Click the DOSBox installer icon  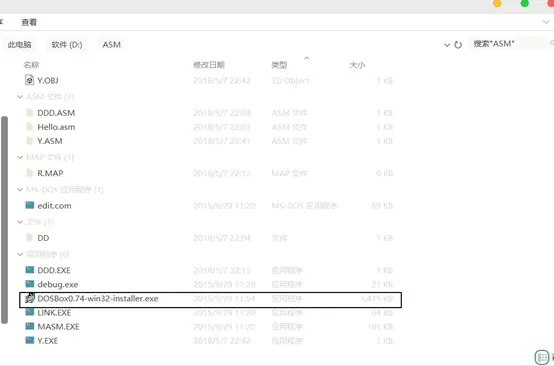(30, 298)
